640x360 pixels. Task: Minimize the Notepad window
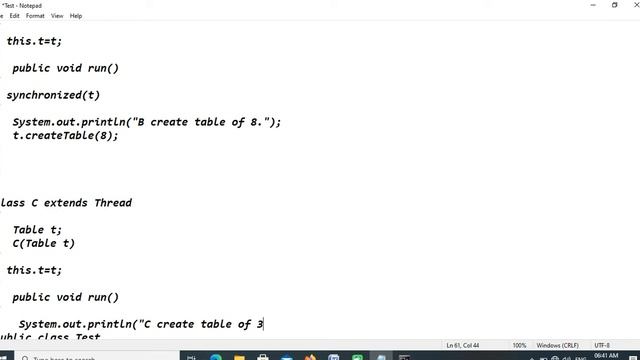point(593,5)
